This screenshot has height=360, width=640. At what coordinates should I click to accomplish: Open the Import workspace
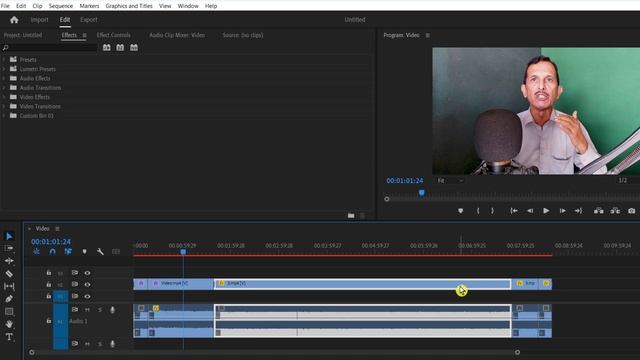click(39, 20)
